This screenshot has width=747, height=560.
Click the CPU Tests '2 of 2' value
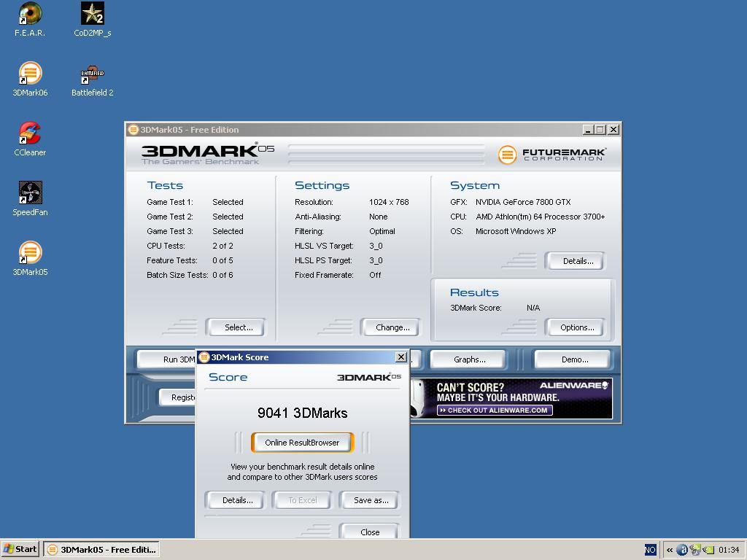tap(222, 246)
